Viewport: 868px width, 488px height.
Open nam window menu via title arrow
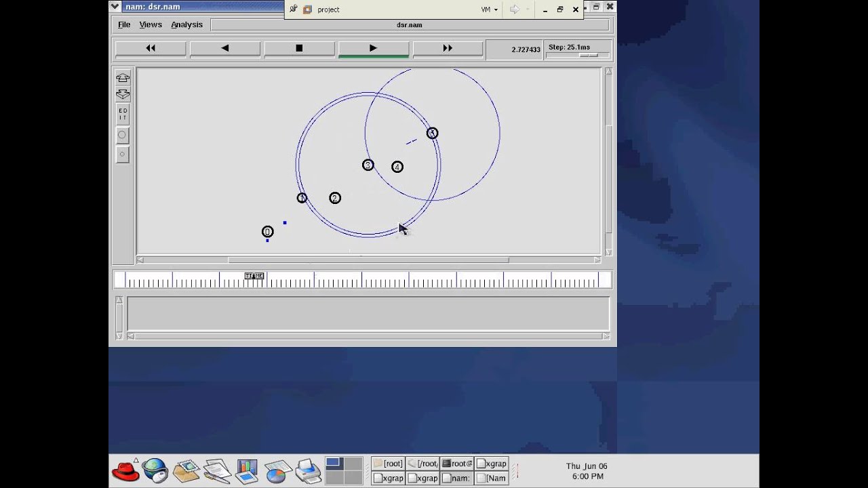115,6
